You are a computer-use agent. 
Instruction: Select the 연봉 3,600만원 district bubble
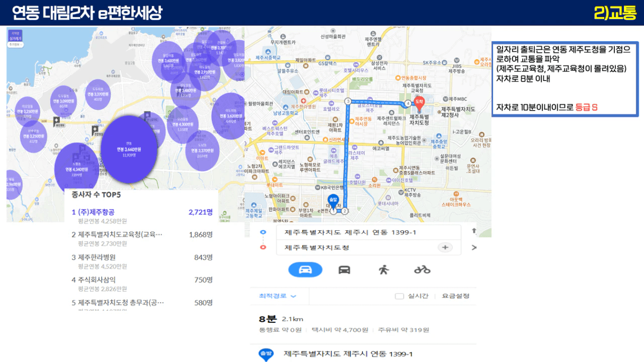168,62
